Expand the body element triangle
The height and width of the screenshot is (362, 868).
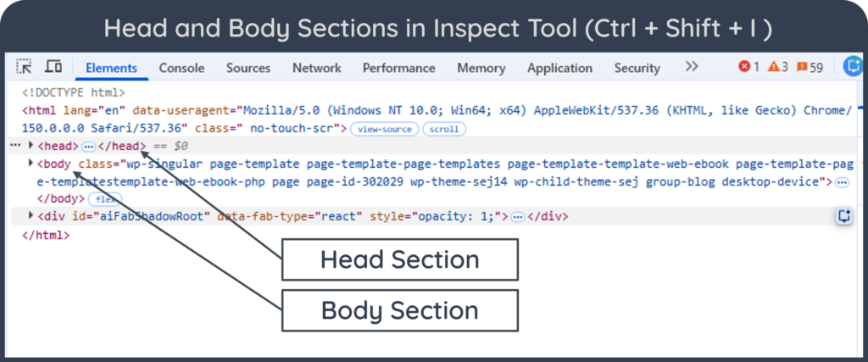pos(31,164)
